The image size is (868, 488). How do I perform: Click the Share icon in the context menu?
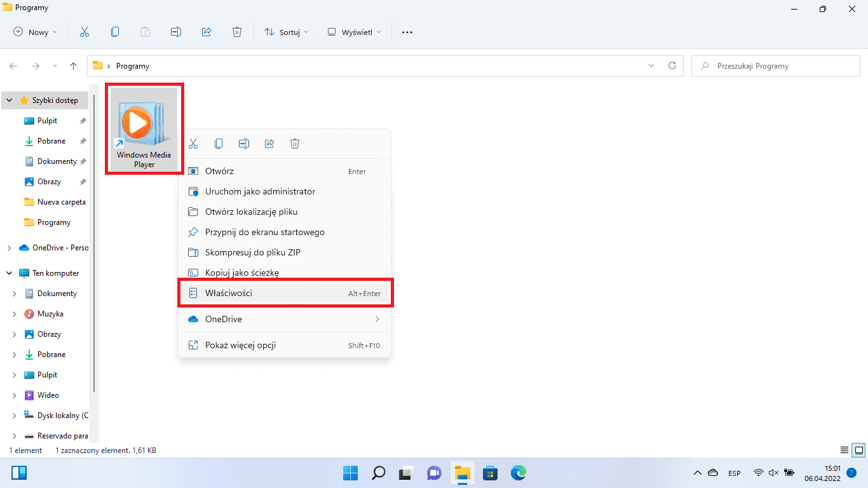tap(269, 144)
